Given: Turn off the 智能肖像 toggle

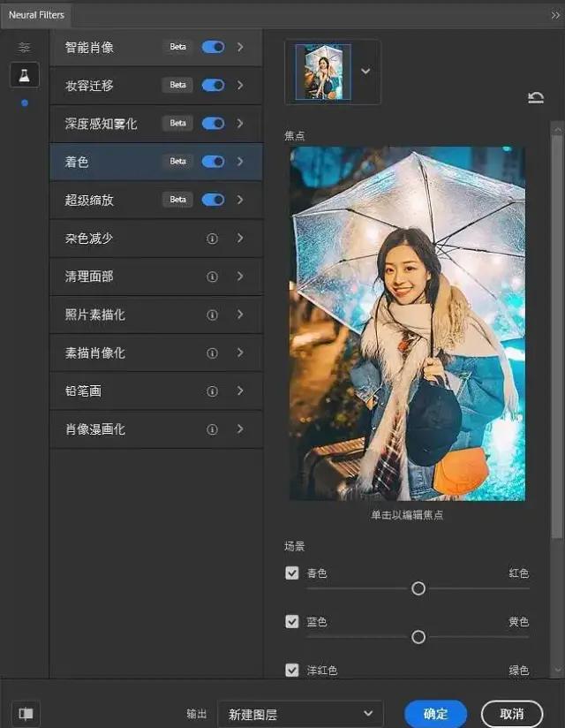Looking at the screenshot, I should (x=213, y=47).
